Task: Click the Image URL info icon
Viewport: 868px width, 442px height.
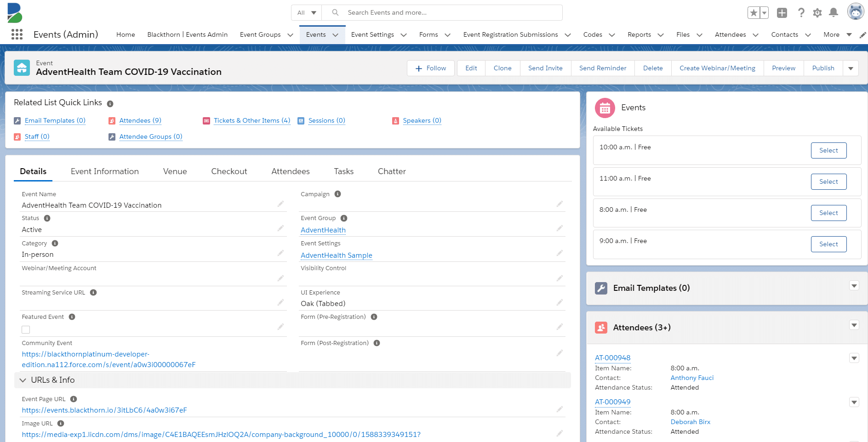Action: [x=61, y=423]
